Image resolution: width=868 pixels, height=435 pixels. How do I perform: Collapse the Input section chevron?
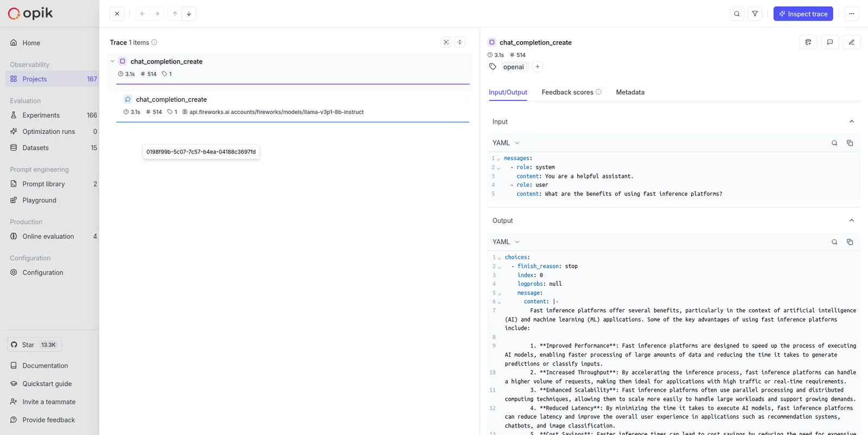tap(851, 121)
